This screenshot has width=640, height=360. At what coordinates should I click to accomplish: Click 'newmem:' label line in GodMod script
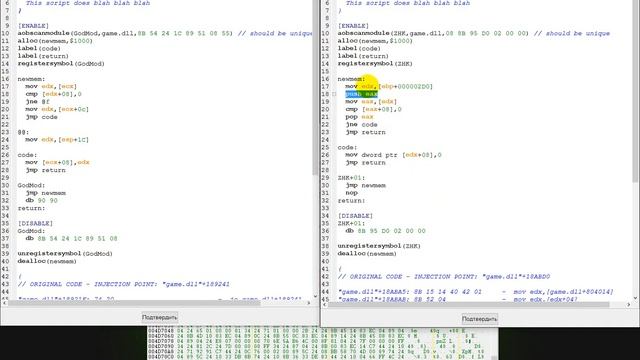31,79
